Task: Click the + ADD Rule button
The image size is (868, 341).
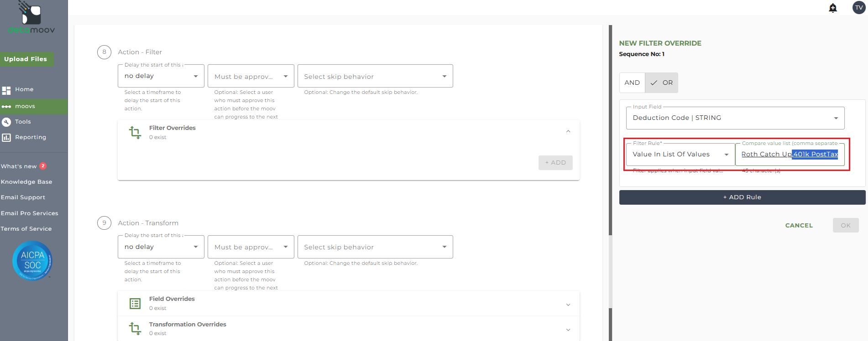Action: pyautogui.click(x=742, y=197)
